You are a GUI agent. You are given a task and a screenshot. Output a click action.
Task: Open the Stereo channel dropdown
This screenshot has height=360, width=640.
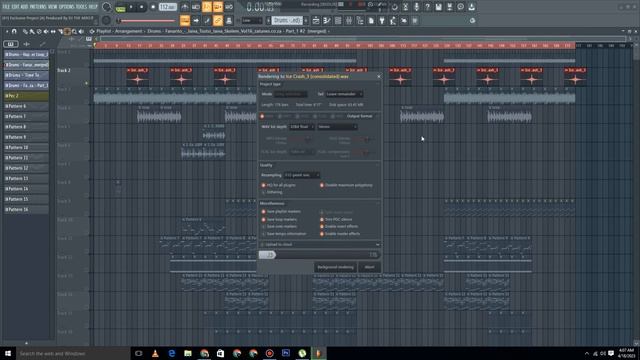coord(338,127)
